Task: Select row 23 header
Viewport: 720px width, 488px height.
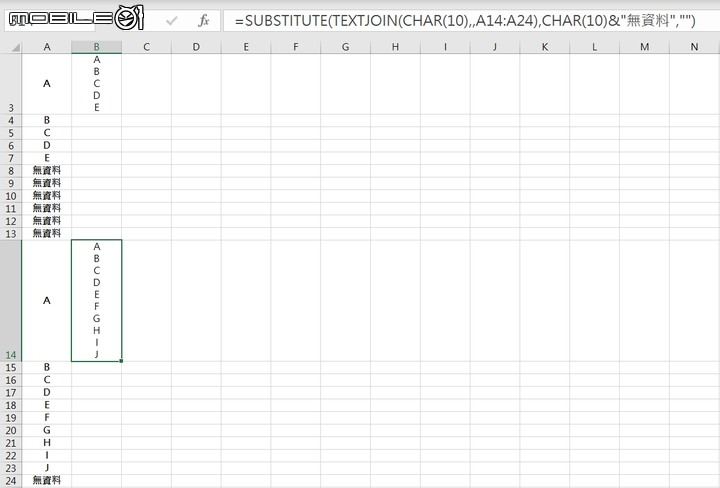Action: [x=11, y=468]
